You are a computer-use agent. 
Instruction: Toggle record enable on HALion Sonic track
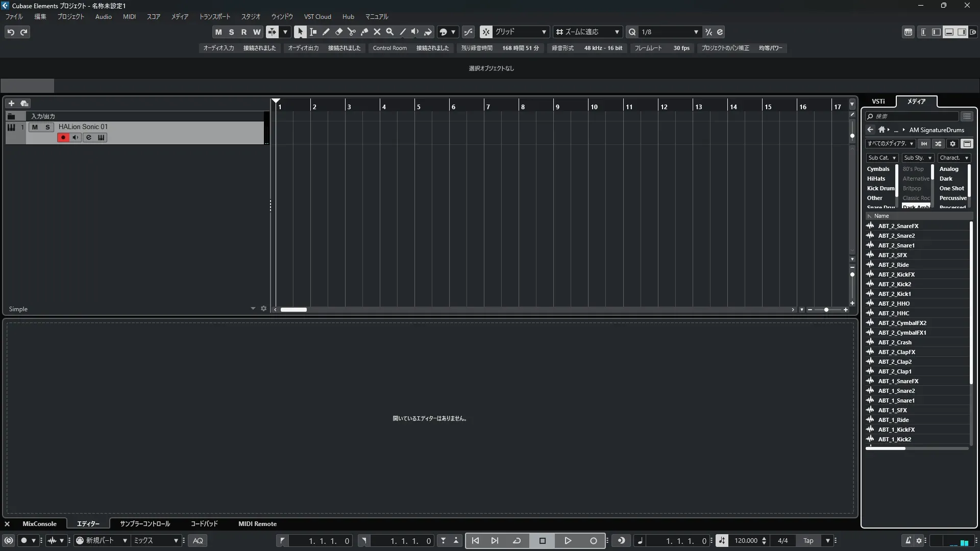(63, 138)
